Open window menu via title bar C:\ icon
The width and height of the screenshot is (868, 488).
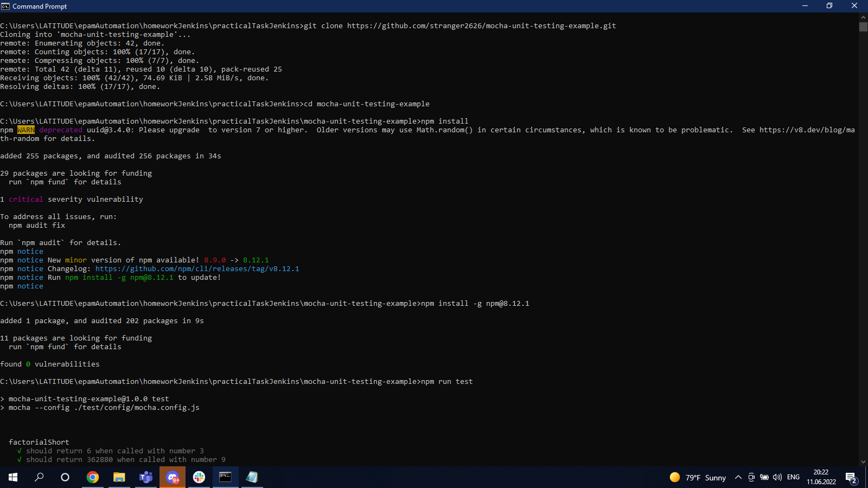[x=6, y=6]
